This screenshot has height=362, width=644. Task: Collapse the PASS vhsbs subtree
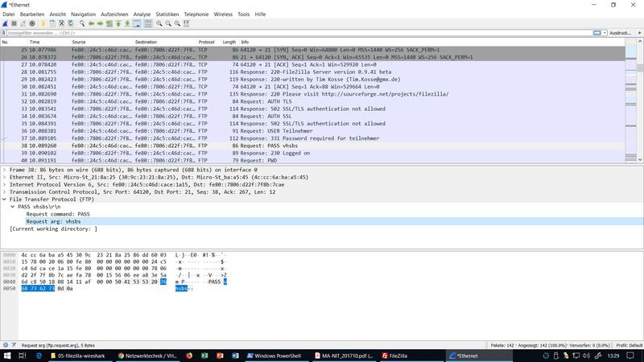pos(12,207)
